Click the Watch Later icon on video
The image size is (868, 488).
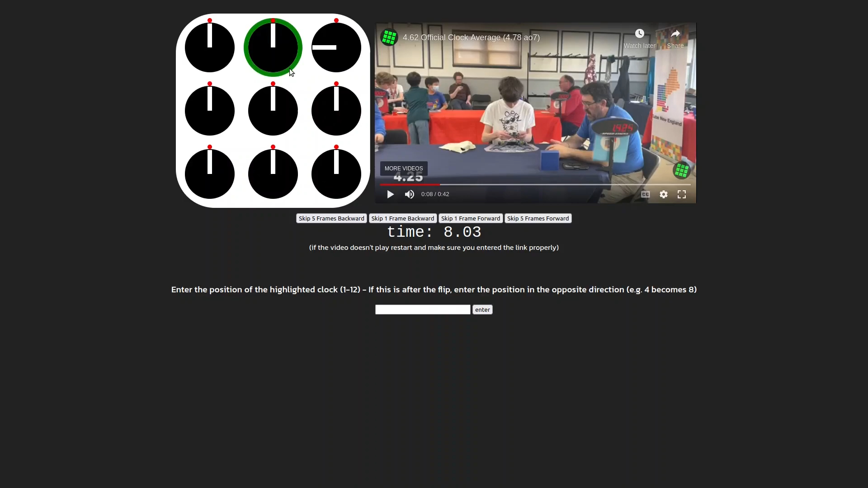point(640,33)
